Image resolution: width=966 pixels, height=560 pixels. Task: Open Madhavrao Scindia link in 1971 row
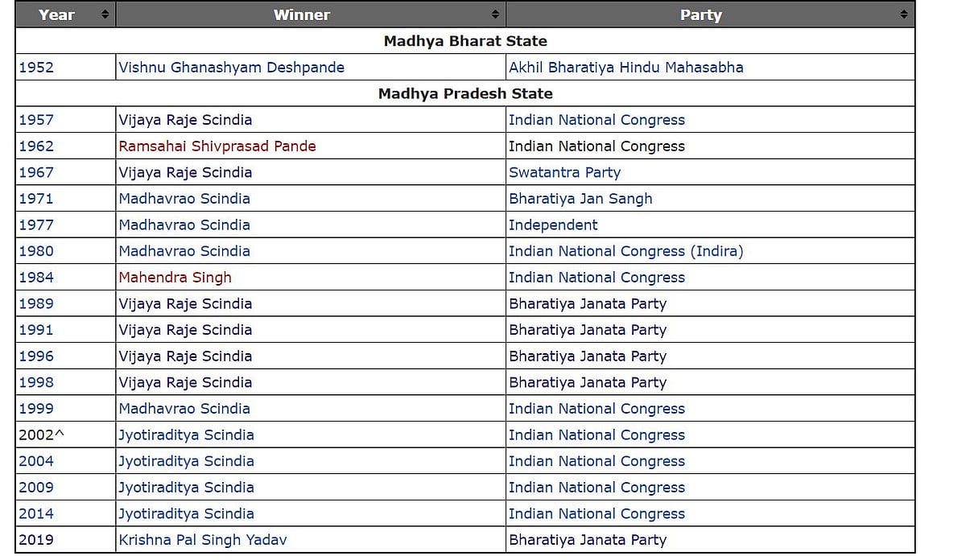point(184,199)
